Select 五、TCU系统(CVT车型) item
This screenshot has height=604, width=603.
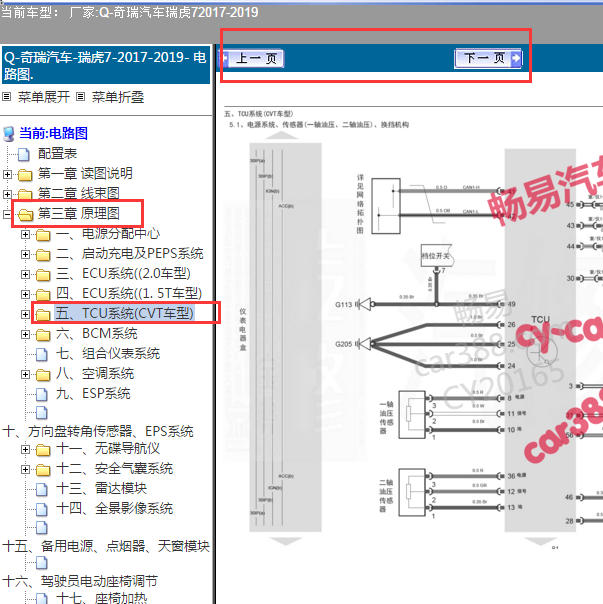124,313
